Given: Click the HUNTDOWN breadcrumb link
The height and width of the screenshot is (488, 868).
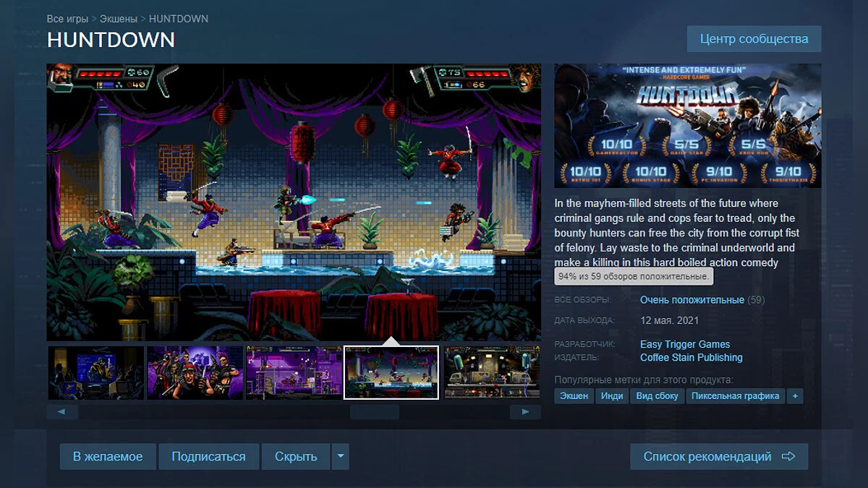Looking at the screenshot, I should point(179,19).
